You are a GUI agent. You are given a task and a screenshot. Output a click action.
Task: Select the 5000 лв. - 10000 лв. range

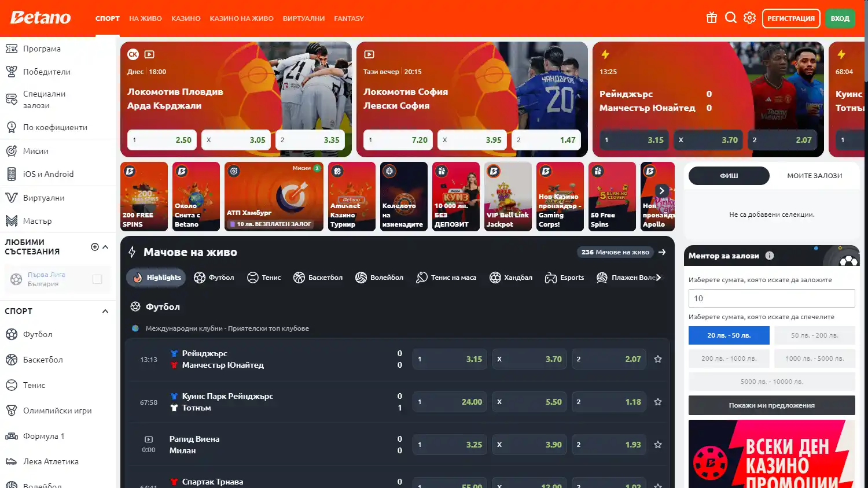[772, 382]
